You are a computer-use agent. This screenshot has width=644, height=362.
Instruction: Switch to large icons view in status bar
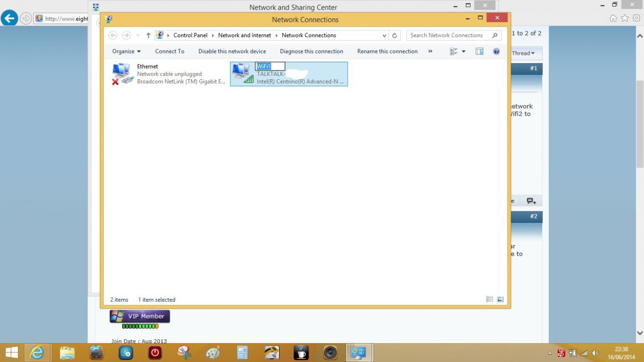[x=500, y=300]
